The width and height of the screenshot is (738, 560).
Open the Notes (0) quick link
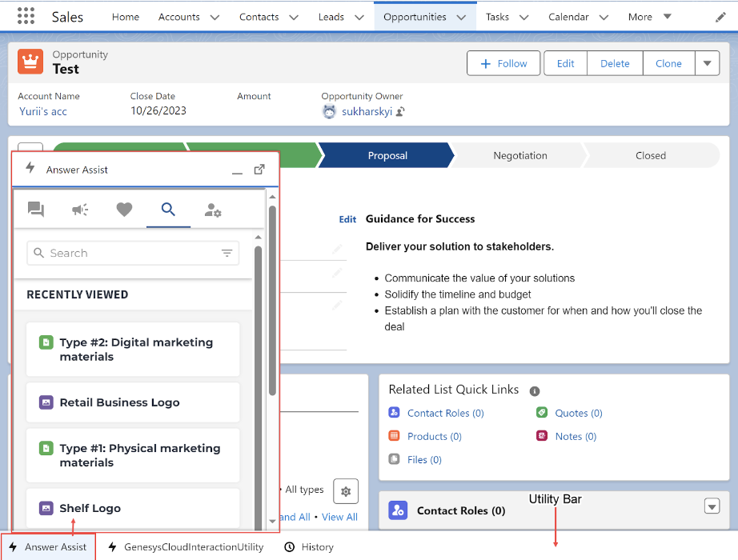(x=576, y=436)
